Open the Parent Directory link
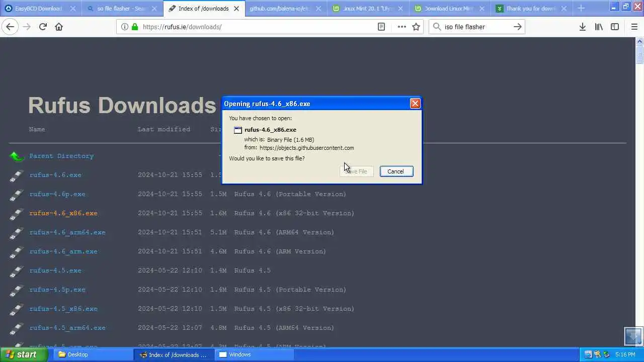Image resolution: width=644 pixels, height=362 pixels. (61, 156)
